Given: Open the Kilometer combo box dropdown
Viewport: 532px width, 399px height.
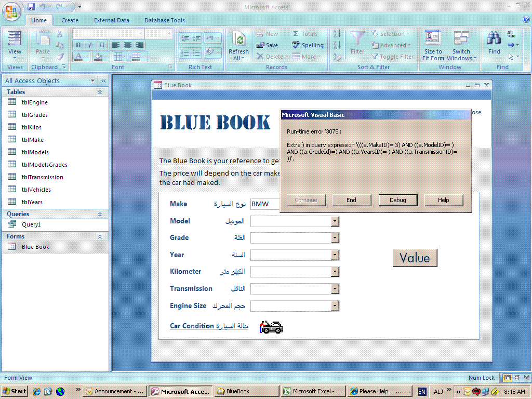Looking at the screenshot, I should 335,271.
